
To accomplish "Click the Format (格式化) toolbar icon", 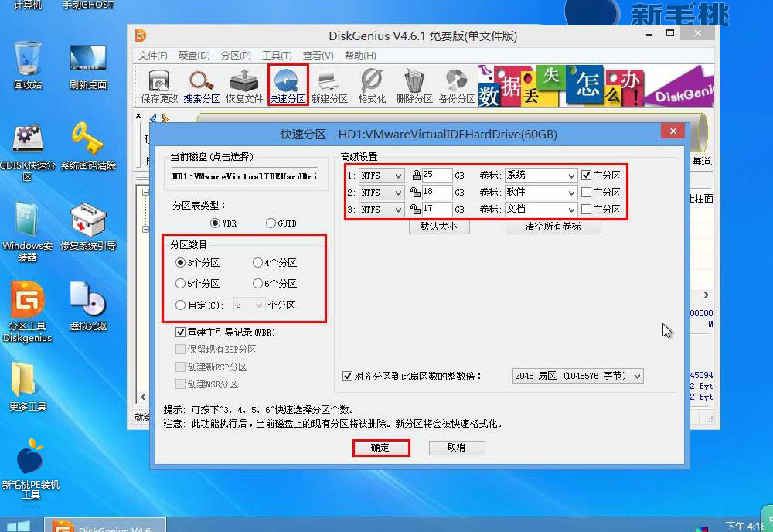I will pyautogui.click(x=372, y=86).
